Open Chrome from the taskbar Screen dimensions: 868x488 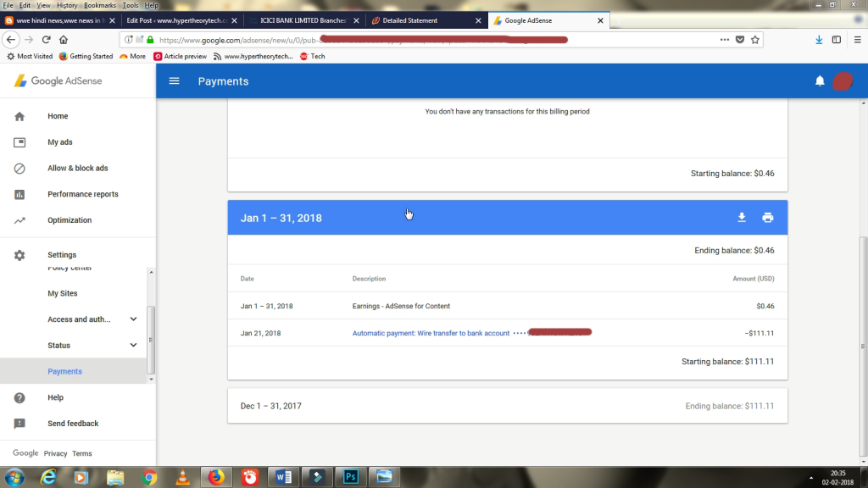pos(149,477)
